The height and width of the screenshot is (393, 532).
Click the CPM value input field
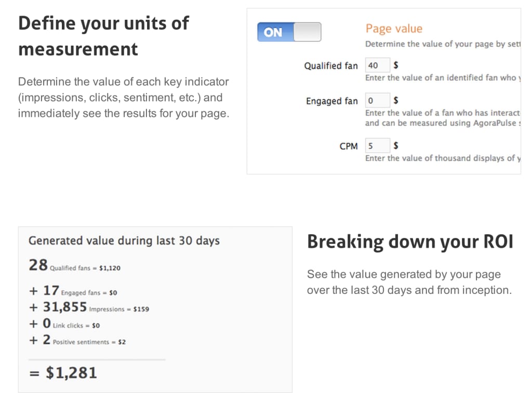pyautogui.click(x=377, y=146)
